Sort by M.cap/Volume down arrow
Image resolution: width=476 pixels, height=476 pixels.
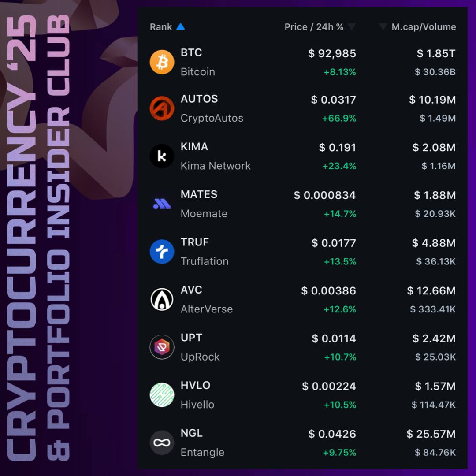click(x=383, y=26)
